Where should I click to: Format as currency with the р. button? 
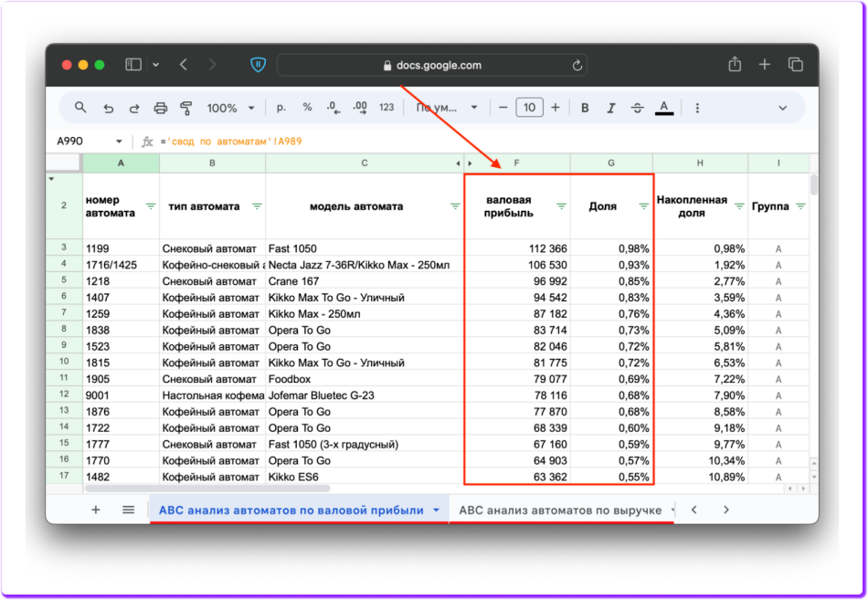(x=281, y=108)
